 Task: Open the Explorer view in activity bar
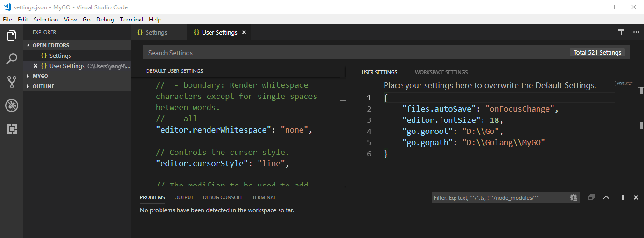coord(12,35)
